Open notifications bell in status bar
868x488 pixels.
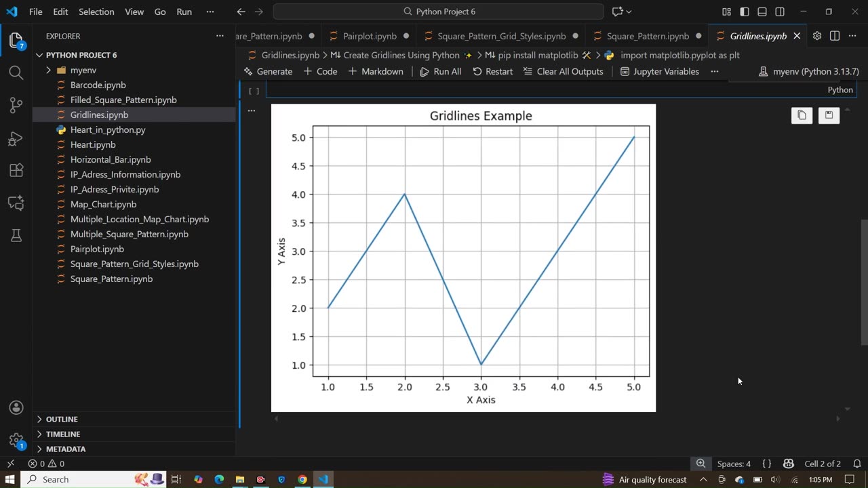[857, 464]
